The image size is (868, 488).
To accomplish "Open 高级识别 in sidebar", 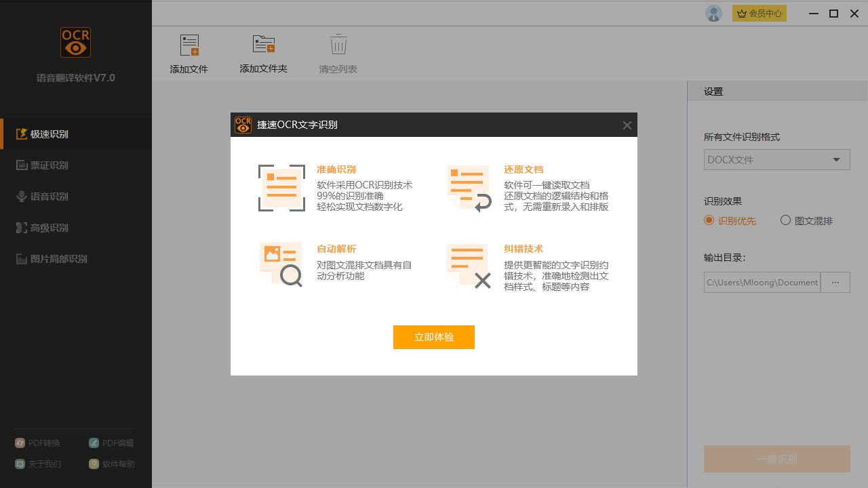I will coord(49,228).
